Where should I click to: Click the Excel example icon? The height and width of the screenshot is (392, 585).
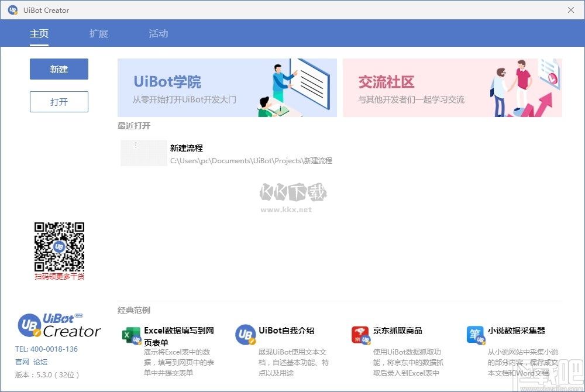coord(131,336)
